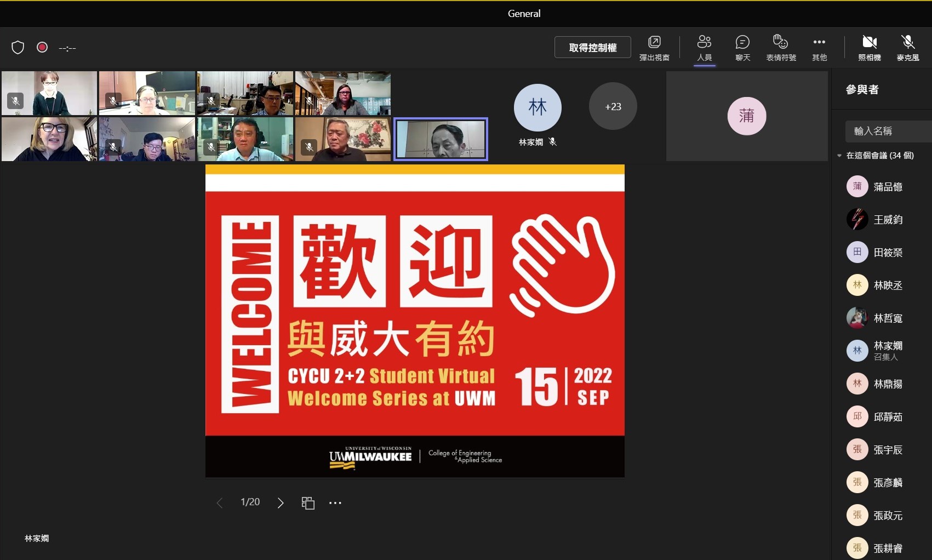Go to previous slide arrow
Viewport: 932px width, 560px height.
click(220, 503)
